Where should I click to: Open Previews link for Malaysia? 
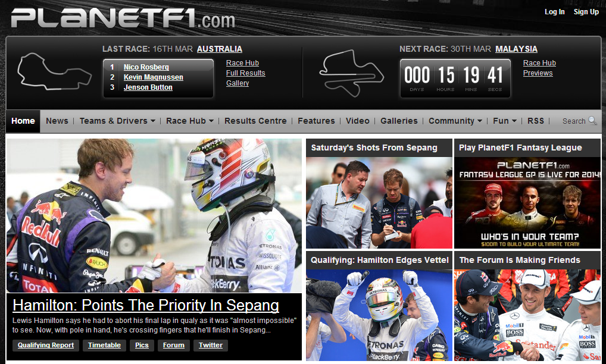[x=538, y=73]
